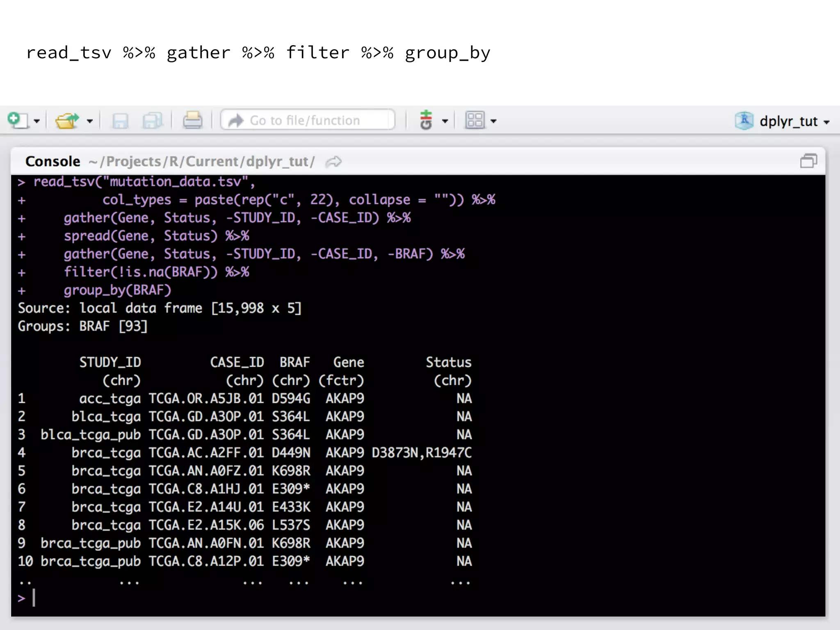Click the acc_tcga cell in row 1
This screenshot has height=630, width=840.
tap(110, 399)
